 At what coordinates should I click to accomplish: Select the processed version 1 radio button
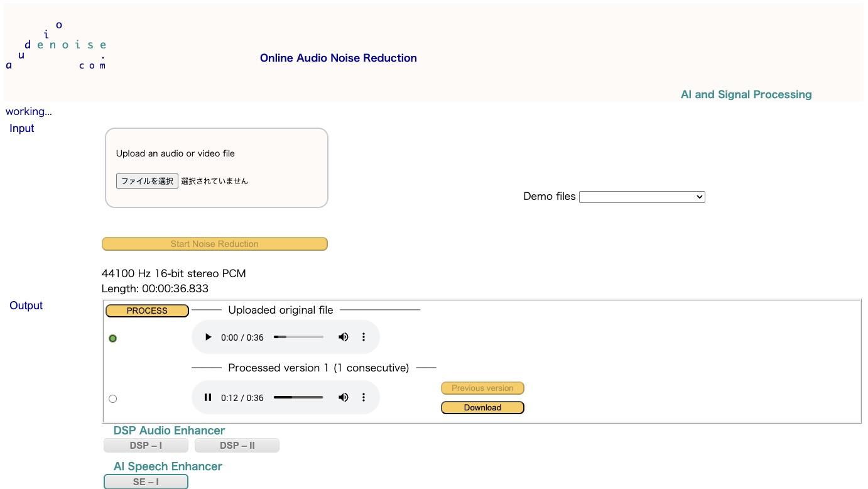coord(113,398)
